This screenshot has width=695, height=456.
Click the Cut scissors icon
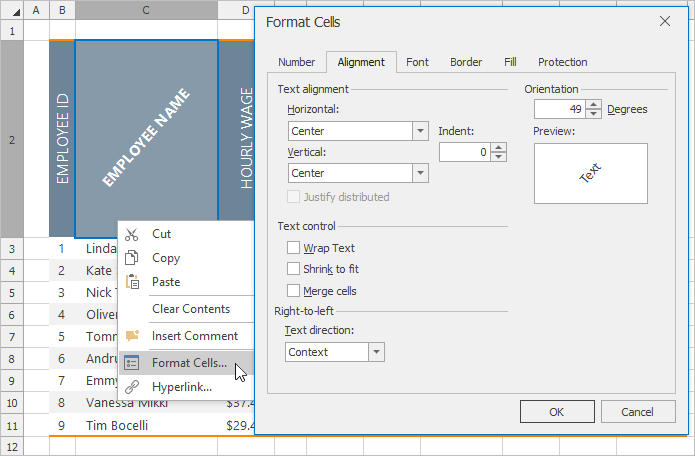[x=132, y=234]
